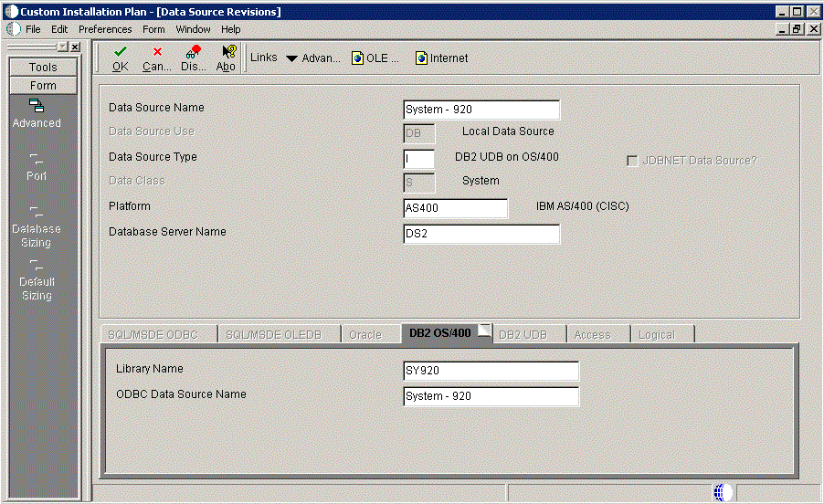Select the DB2 OS/400 tab
The width and height of the screenshot is (824, 504).
[x=447, y=333]
